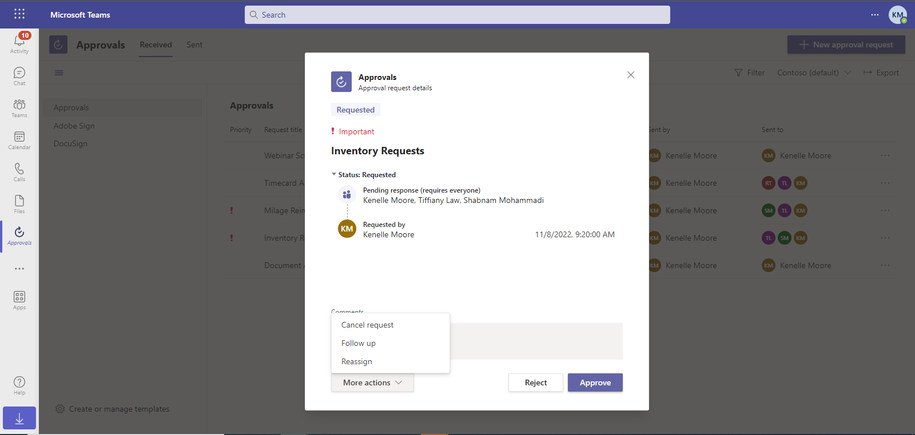Collapse the Status: Requested section
Viewport: 915px width, 435px height.
[363, 175]
